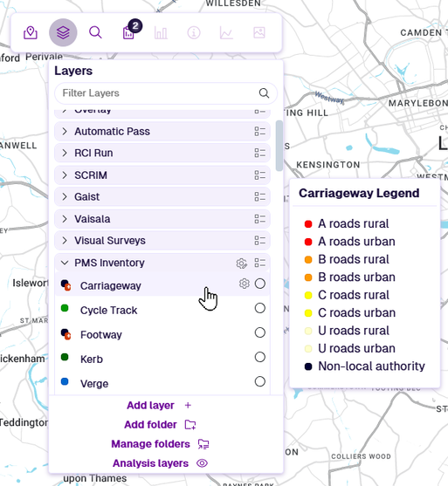This screenshot has height=486, width=448.
Task: Click legend list icon for Automatic Pass
Action: click(x=260, y=132)
